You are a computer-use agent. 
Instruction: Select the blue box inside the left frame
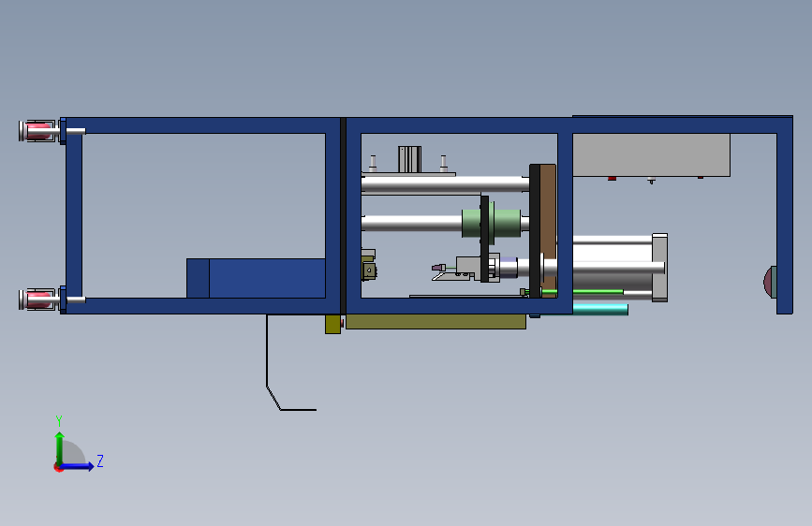coord(256,279)
